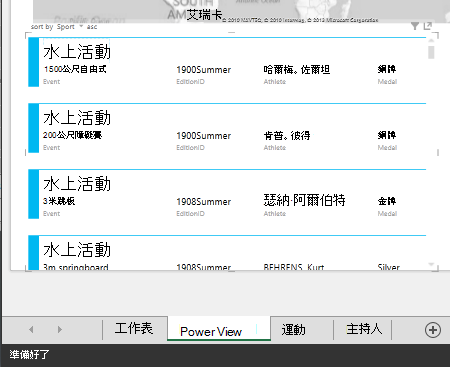450x367 pixels.
Task: Select athlete 肯普。彼得
Action: coord(287,136)
